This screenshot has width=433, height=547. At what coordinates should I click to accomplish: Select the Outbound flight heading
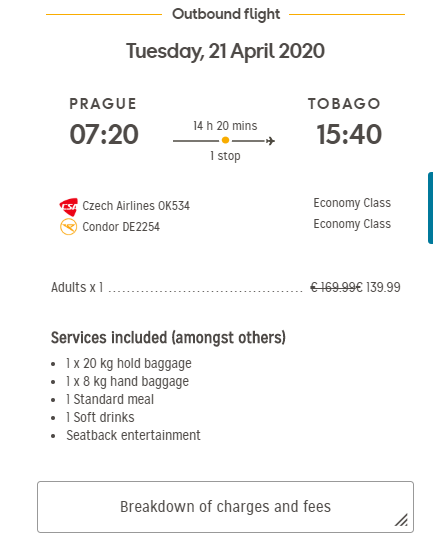tap(226, 14)
